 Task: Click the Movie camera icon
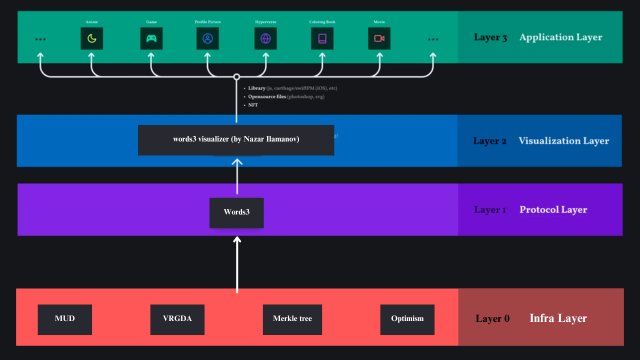click(x=379, y=38)
